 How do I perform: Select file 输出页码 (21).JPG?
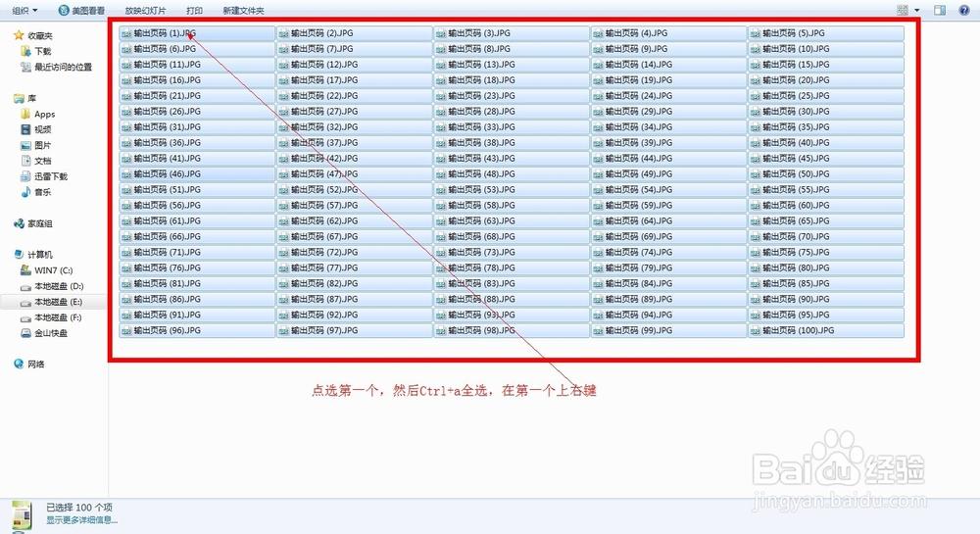coord(197,96)
